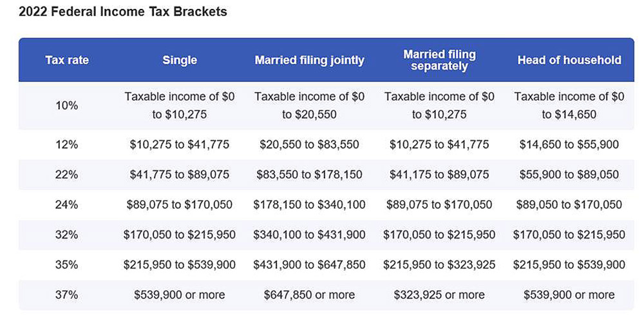The width and height of the screenshot is (644, 316).
Task: Click the Tax rate column header
Action: (x=67, y=61)
